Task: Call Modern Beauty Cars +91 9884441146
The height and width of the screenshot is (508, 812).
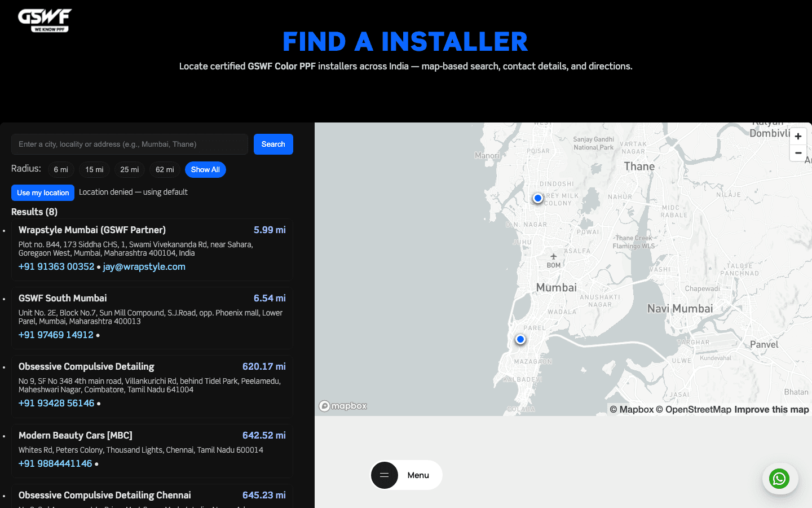Action: 55,463
